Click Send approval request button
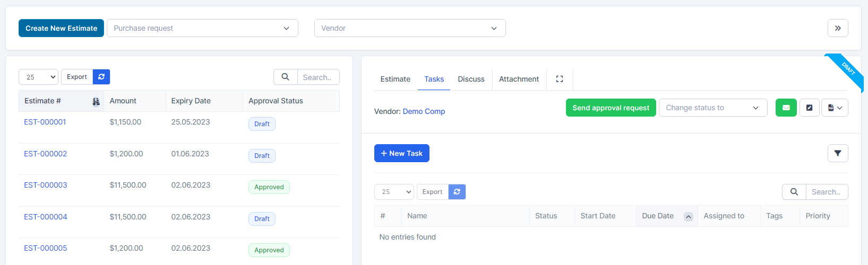Screen dimensions: 868x265 (611, 108)
